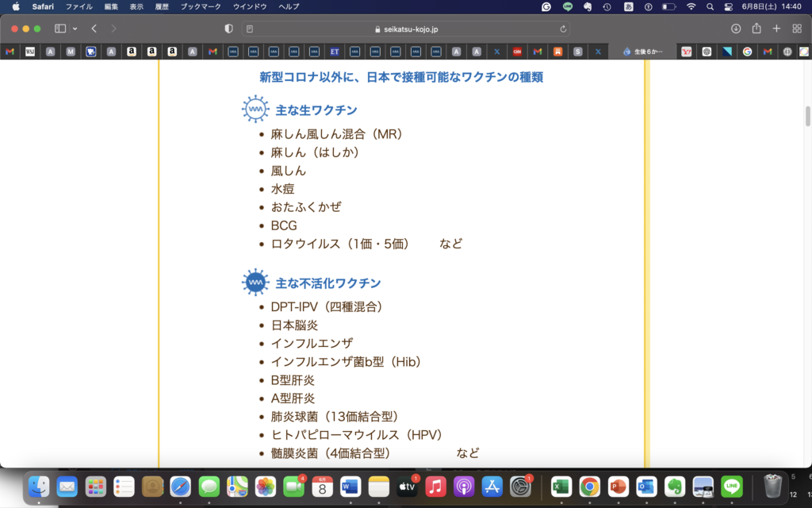Reload the page with the refresh icon
812x508 pixels.
click(x=563, y=29)
